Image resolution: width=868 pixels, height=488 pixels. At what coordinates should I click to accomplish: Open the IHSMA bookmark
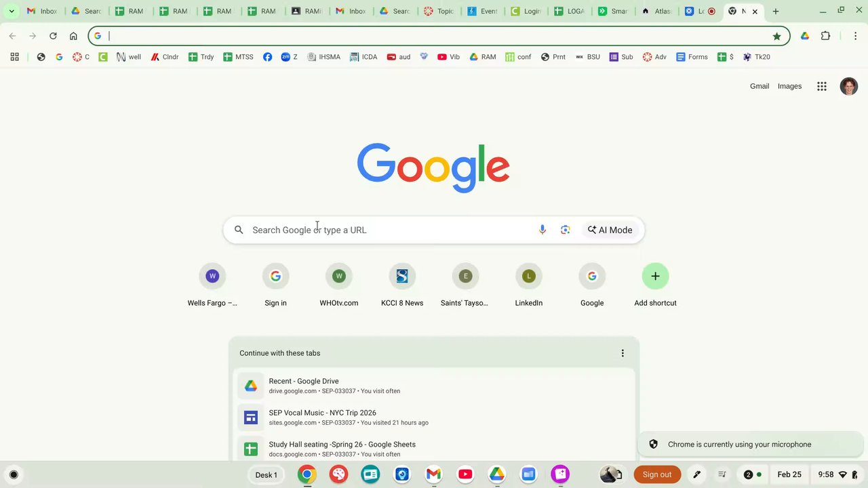point(324,57)
